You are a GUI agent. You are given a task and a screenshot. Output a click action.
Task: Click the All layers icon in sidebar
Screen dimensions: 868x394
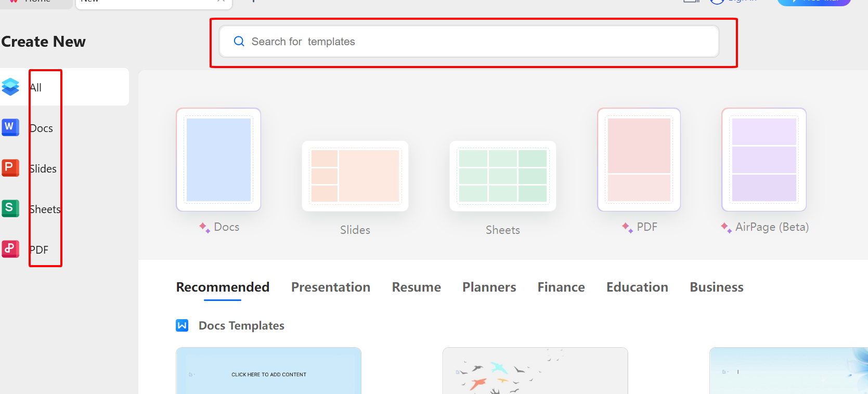(10, 87)
